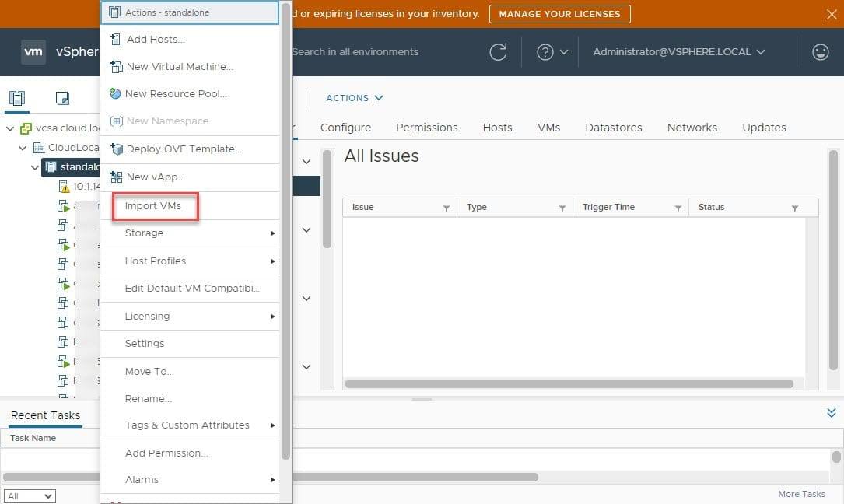Open the Storage submenu
This screenshot has height=504, width=844.
point(190,233)
